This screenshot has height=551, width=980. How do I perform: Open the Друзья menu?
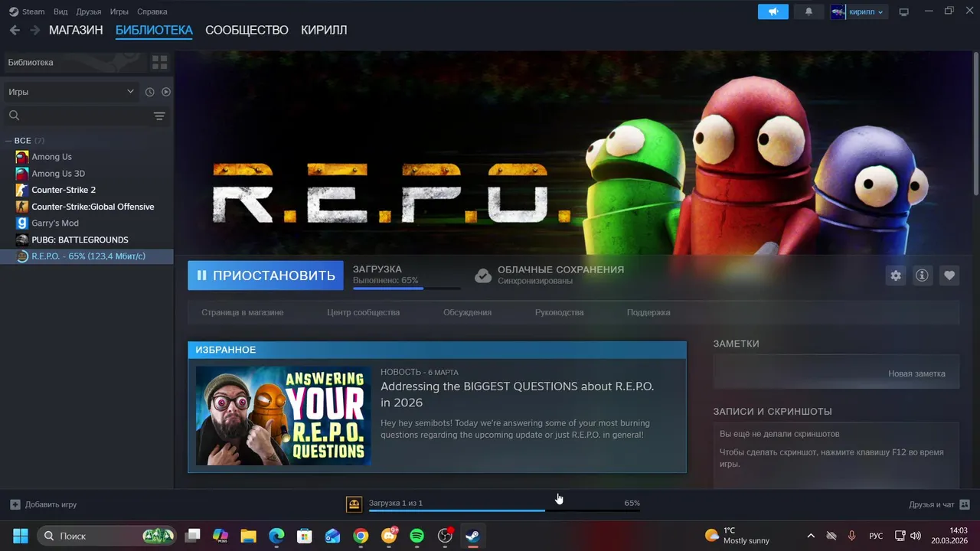pyautogui.click(x=89, y=11)
